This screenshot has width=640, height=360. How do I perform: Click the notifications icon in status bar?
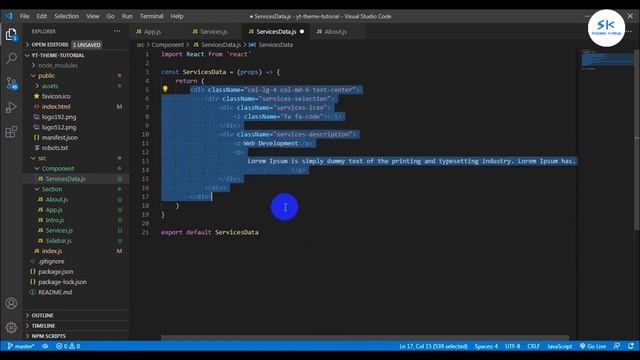click(631, 346)
